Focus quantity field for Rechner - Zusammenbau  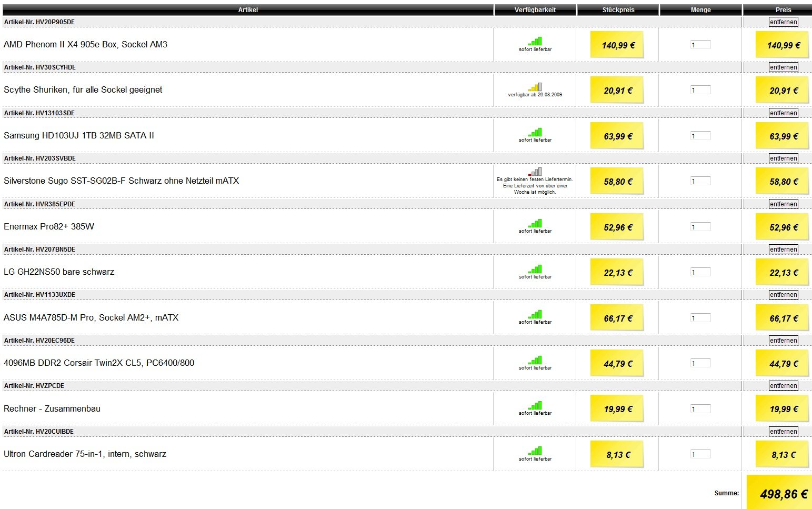coord(700,409)
